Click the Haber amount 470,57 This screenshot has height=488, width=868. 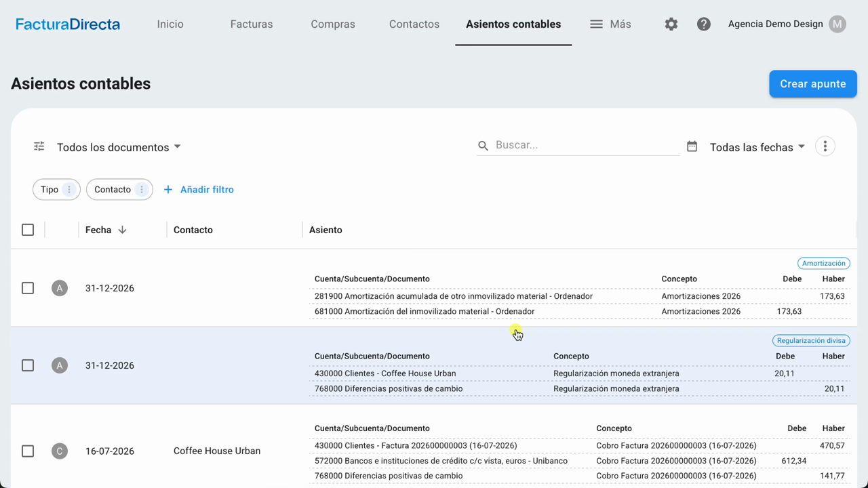832,446
